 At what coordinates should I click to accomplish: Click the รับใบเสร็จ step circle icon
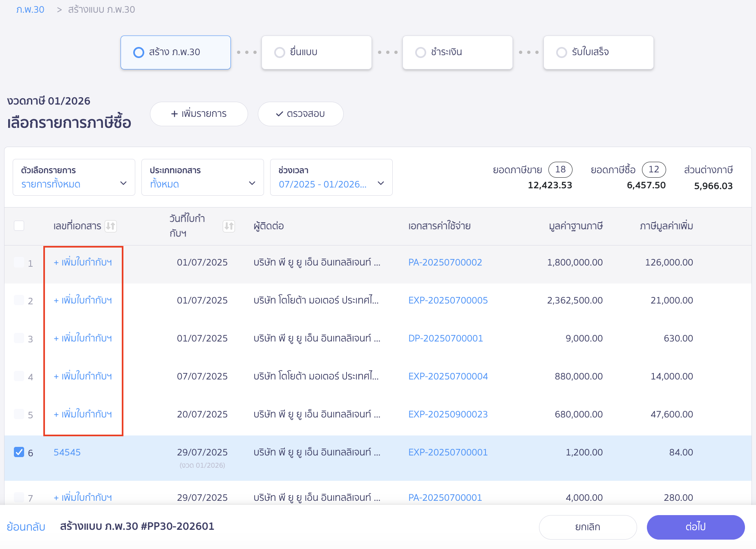(x=561, y=52)
